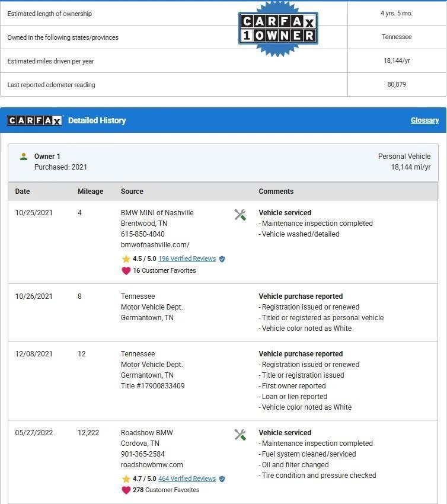This screenshot has width=447, height=504.
Task: Click the phone number 615-850-4040
Action: click(142, 234)
